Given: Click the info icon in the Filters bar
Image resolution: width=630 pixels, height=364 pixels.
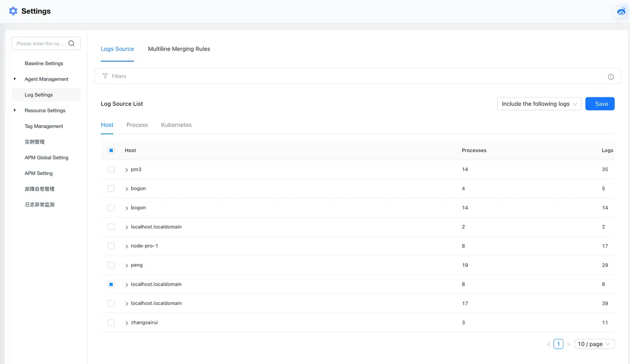Looking at the screenshot, I should point(611,77).
